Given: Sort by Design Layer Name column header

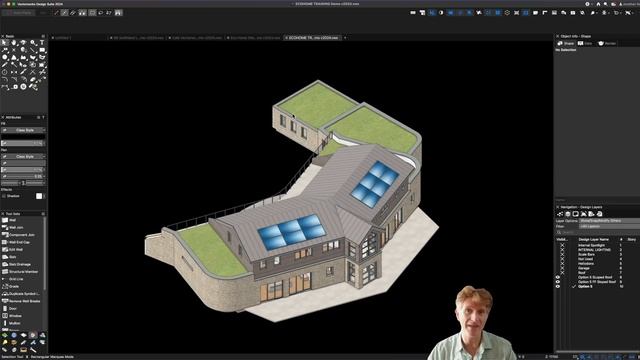Looking at the screenshot, I should click(x=593, y=240).
